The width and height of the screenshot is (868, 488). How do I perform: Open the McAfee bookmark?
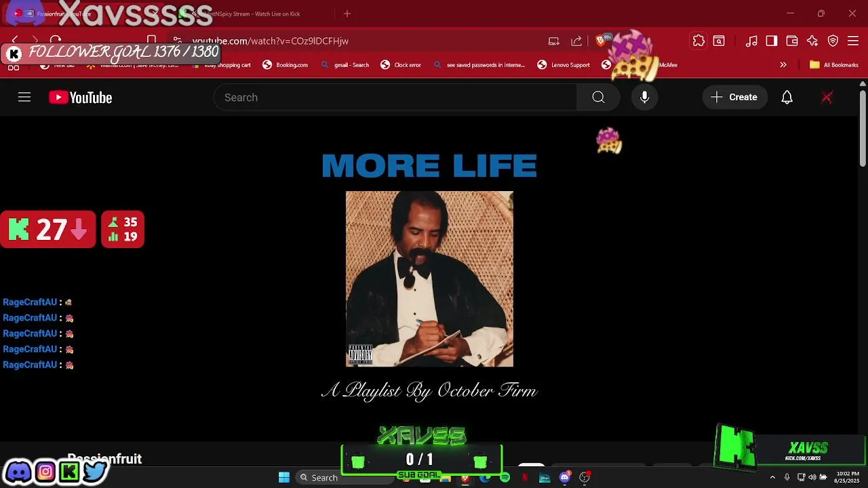(641, 65)
